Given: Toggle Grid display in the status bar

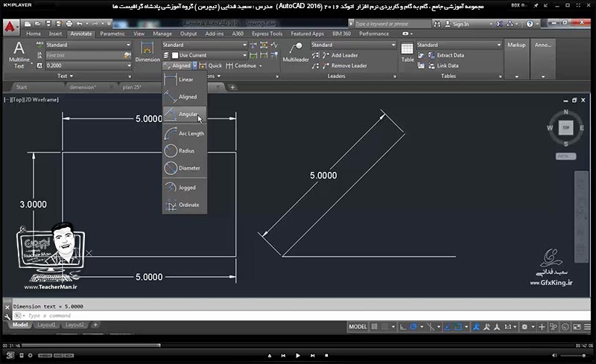Looking at the screenshot, I should click(x=375, y=327).
